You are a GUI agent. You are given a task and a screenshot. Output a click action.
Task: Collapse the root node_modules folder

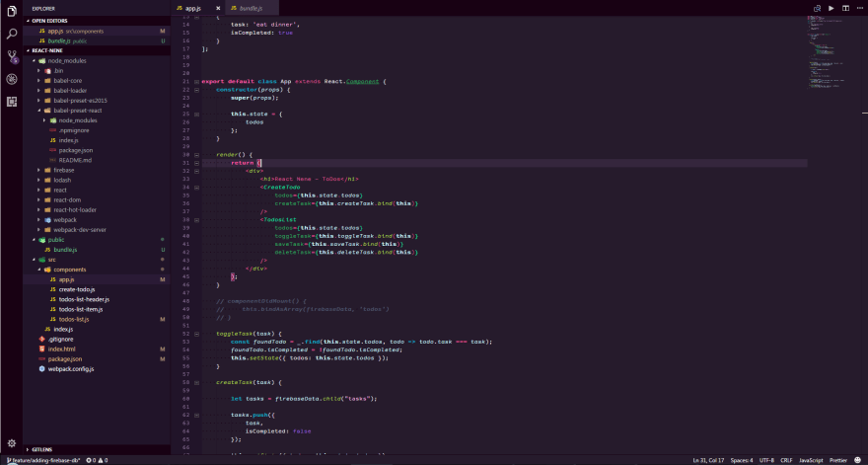tap(97, 60)
